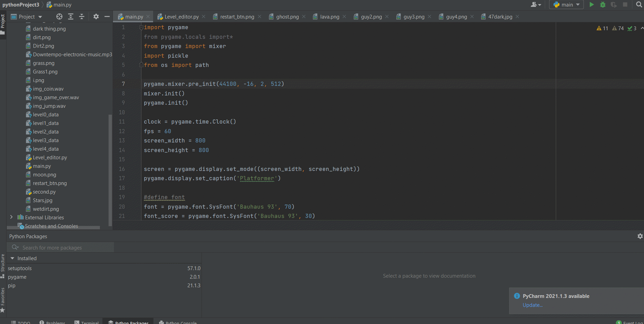Screen dimensions: 644x324
Task: Start debugging with the bug icon
Action: [x=603, y=4]
